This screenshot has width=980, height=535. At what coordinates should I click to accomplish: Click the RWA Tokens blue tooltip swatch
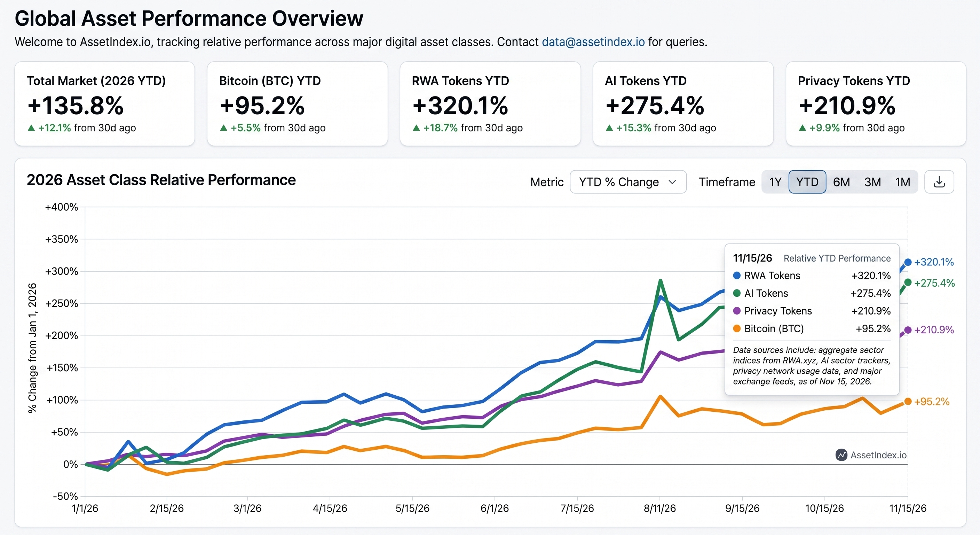click(737, 275)
